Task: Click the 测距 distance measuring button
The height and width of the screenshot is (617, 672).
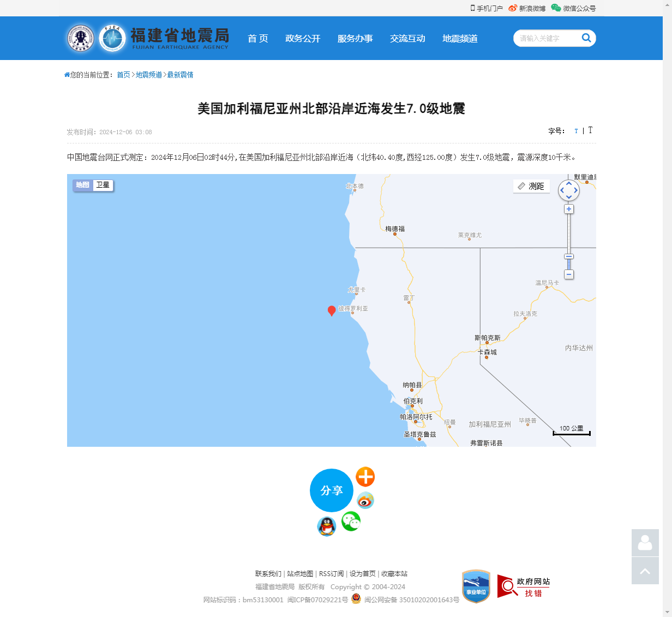Action: pos(531,186)
